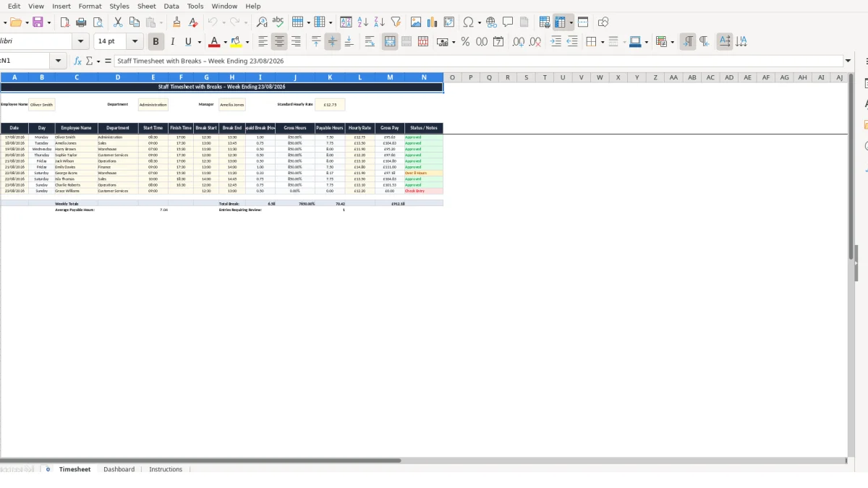This screenshot has width=868, height=488.
Task: Open the font name dropdown
Action: (x=80, y=42)
